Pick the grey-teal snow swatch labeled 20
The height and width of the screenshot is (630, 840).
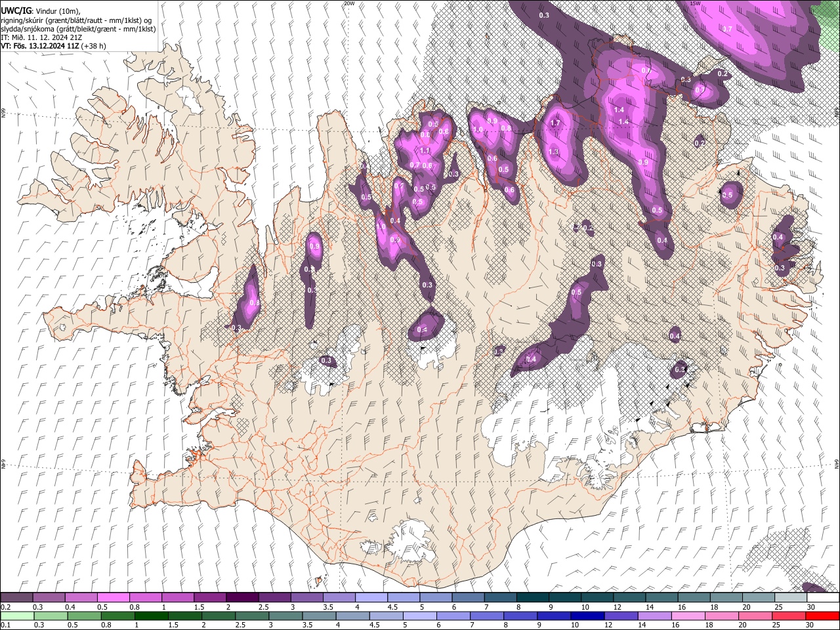click(758, 597)
